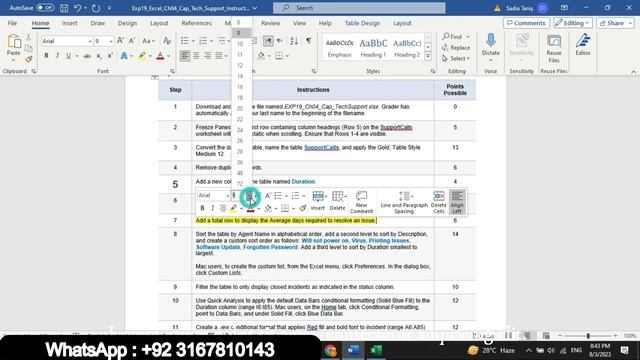Click the Editor icon in ribbon

[583, 42]
